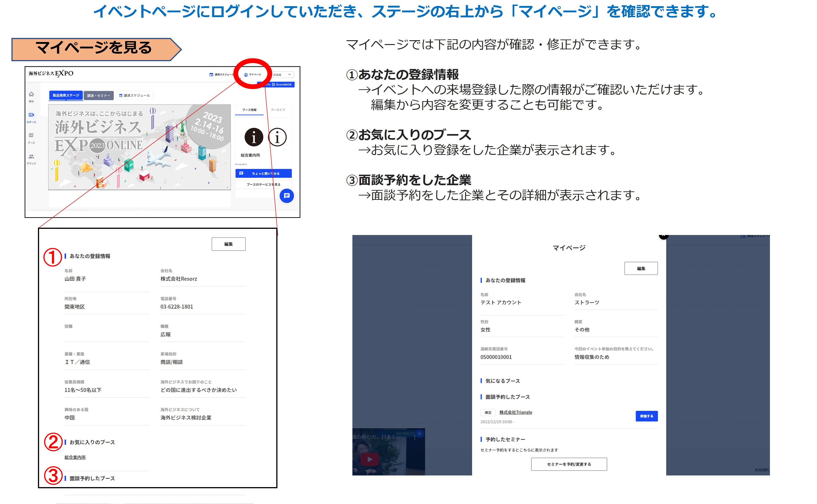Screen dimensions: 817x504
Task: Open the 日本語 language dropdown
Action: click(x=283, y=75)
